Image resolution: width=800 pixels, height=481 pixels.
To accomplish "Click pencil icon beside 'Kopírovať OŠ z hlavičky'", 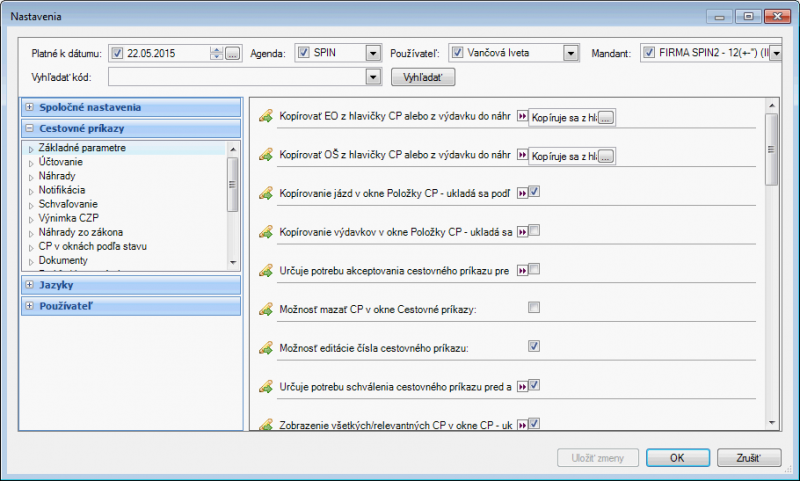I will point(265,155).
